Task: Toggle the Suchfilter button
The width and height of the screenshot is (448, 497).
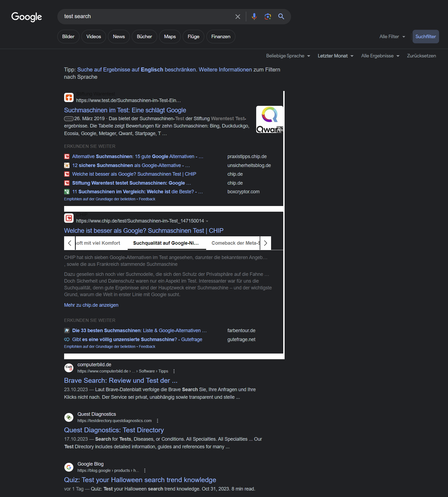Action: coord(426,37)
